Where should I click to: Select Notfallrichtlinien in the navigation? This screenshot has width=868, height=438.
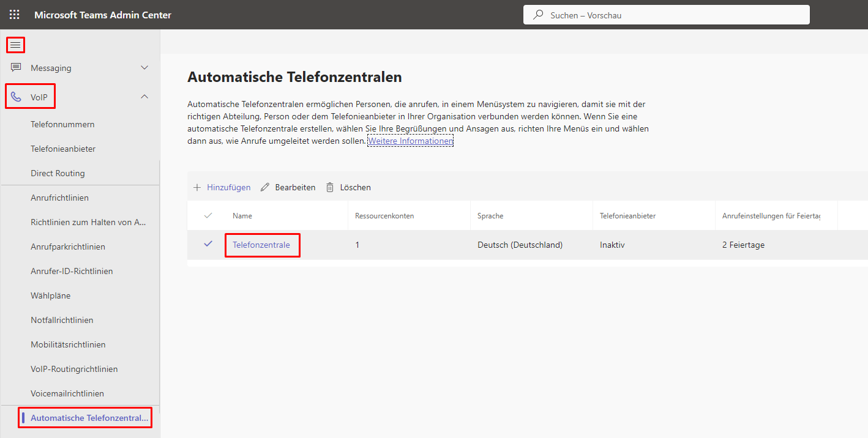[62, 320]
